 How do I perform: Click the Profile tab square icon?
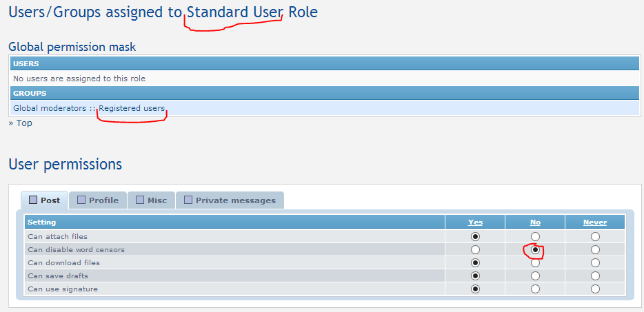(x=81, y=200)
